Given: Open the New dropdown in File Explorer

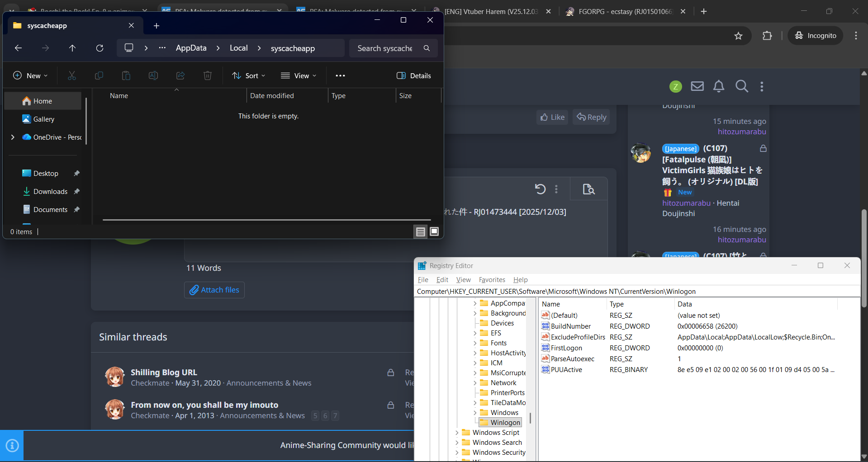Looking at the screenshot, I should [x=30, y=75].
